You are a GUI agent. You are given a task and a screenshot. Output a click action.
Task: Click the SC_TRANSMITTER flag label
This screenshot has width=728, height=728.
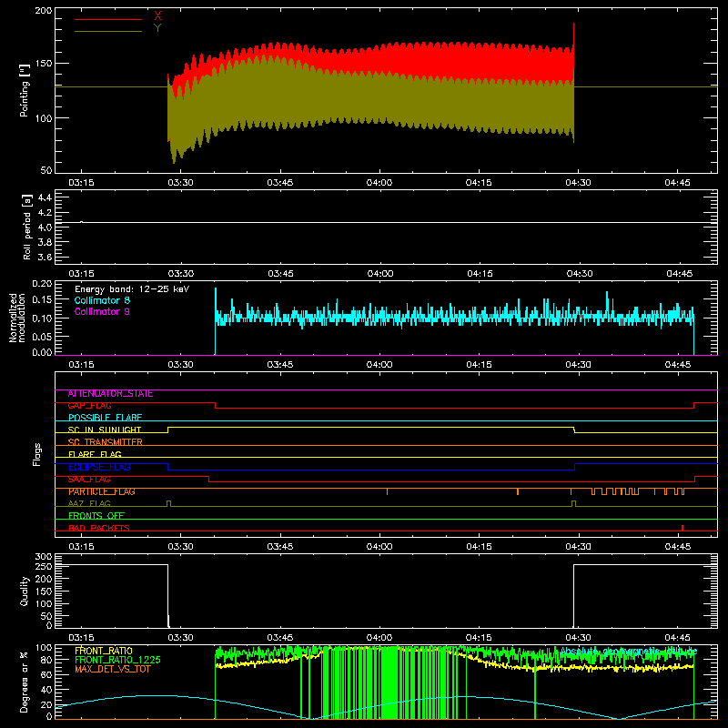105,442
